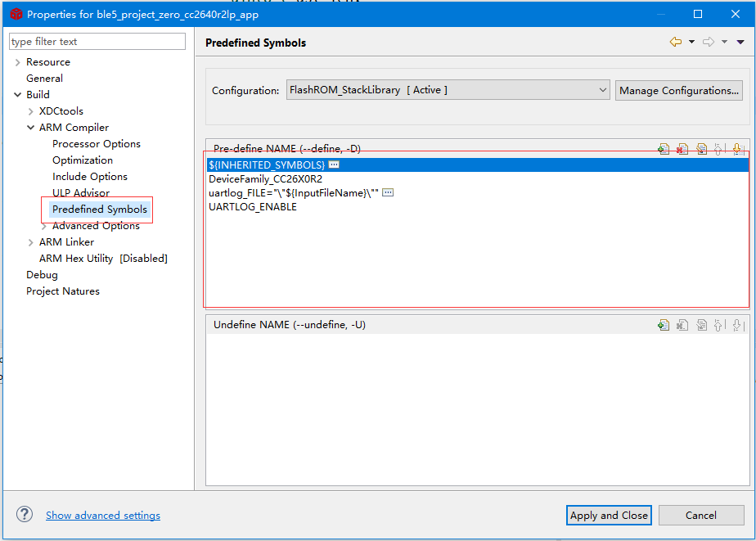Click the Manage Configurations button
Viewport: 756px width, 541px height.
[679, 90]
